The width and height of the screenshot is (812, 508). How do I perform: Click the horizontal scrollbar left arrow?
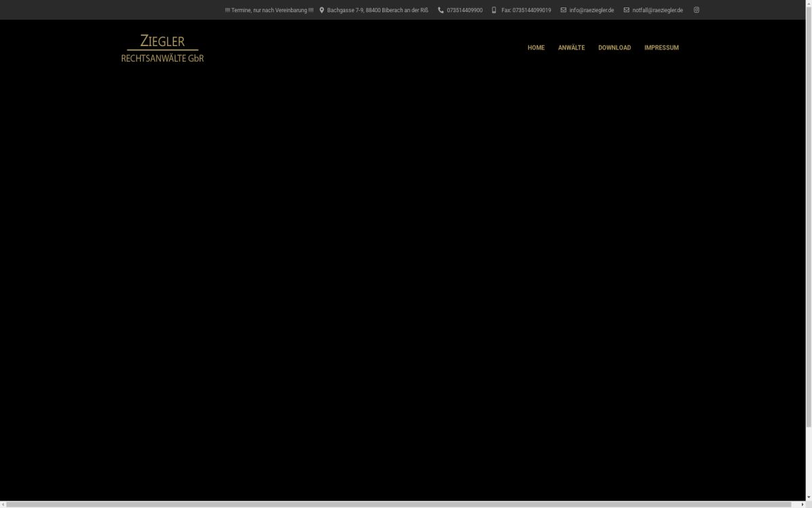[x=3, y=504]
